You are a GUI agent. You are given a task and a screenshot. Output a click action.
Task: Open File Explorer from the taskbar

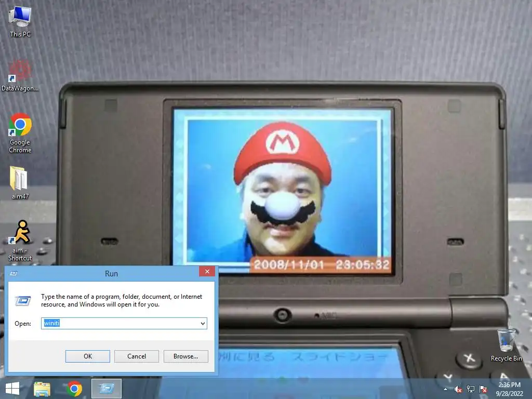point(42,389)
